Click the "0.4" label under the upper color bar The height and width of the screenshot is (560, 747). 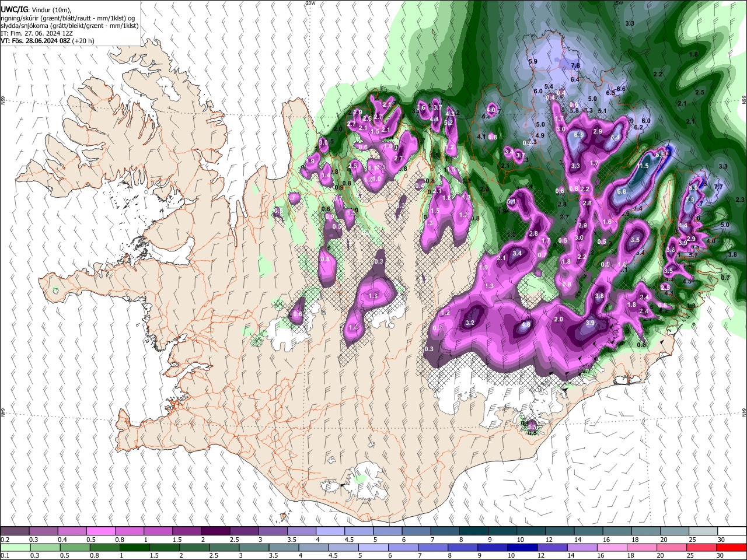[x=62, y=540]
